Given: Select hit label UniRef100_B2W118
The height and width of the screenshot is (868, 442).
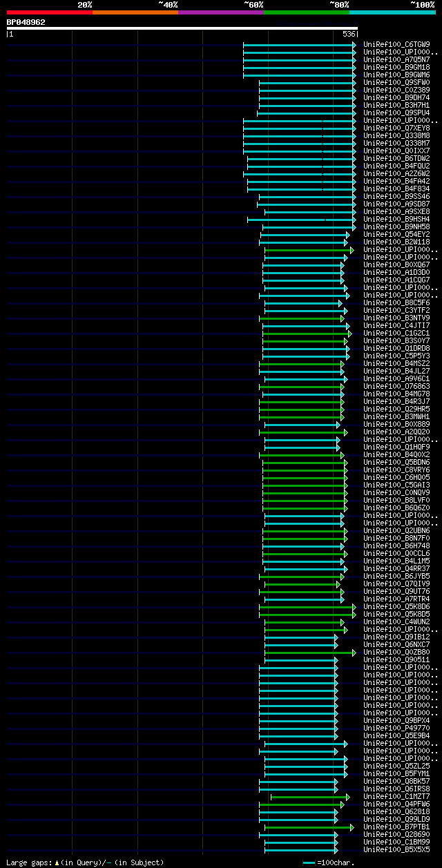Looking at the screenshot, I should [397, 242].
